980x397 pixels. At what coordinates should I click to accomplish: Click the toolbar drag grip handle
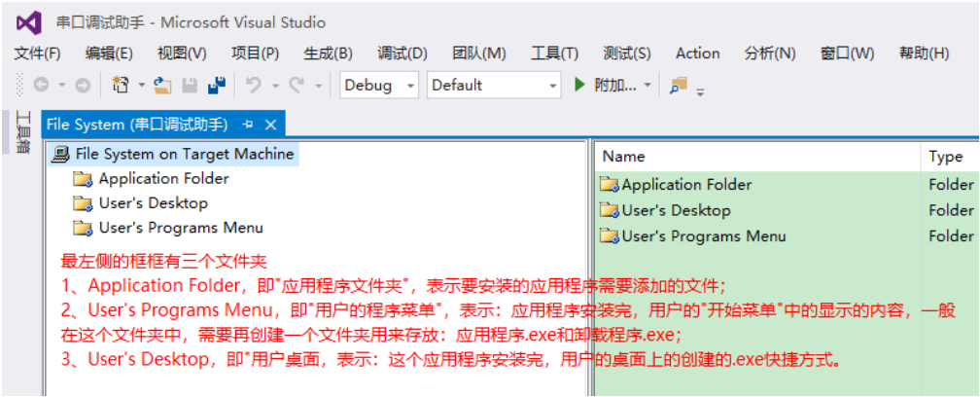click(20, 85)
